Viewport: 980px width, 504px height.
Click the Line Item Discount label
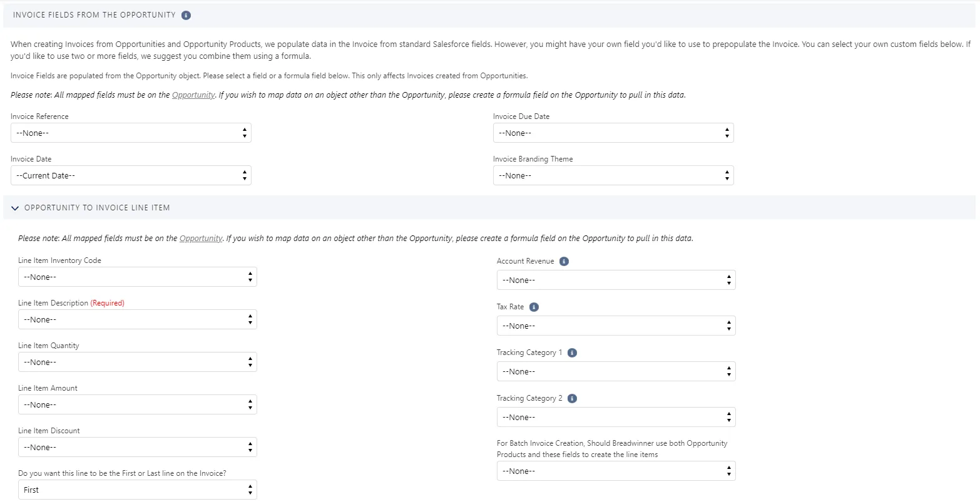pyautogui.click(x=49, y=431)
